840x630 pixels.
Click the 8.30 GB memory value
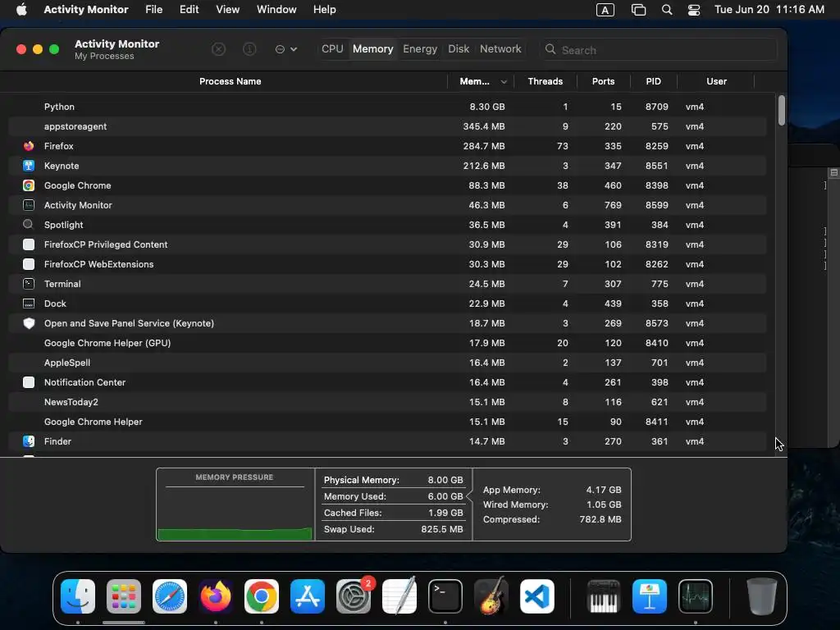[x=487, y=107]
